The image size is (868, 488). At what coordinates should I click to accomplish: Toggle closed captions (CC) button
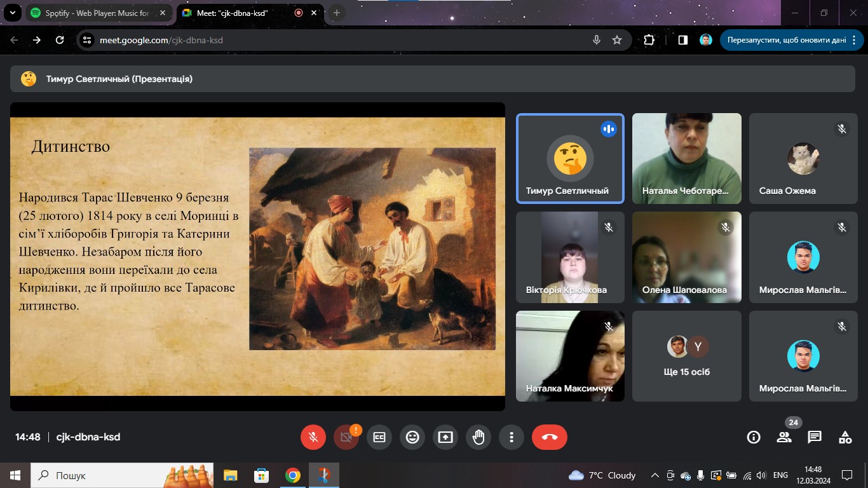coord(379,437)
